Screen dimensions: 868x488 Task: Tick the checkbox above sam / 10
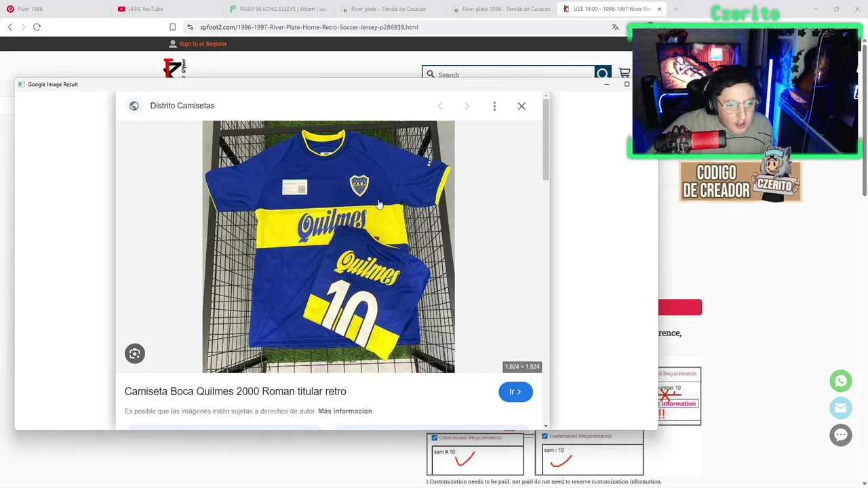[545, 436]
